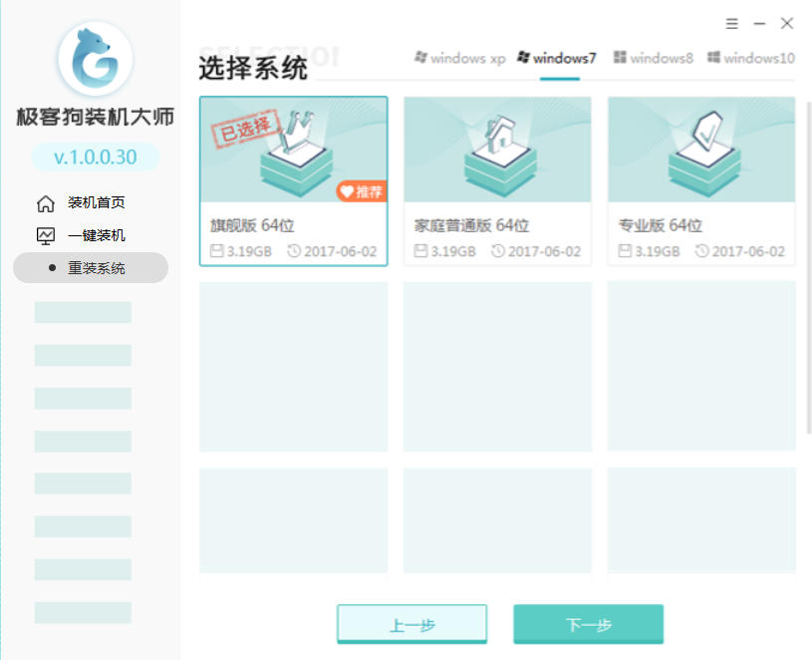The width and height of the screenshot is (812, 660).
Task: Click date clock icon on 专业版 card
Action: 702,251
